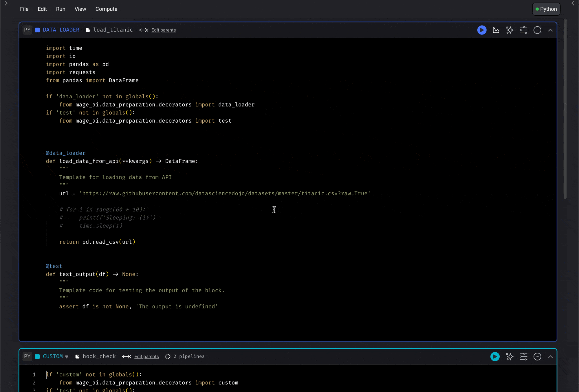Screen dimensions: 579x392
Task: Run the hook_check custom block
Action: [x=495, y=357]
